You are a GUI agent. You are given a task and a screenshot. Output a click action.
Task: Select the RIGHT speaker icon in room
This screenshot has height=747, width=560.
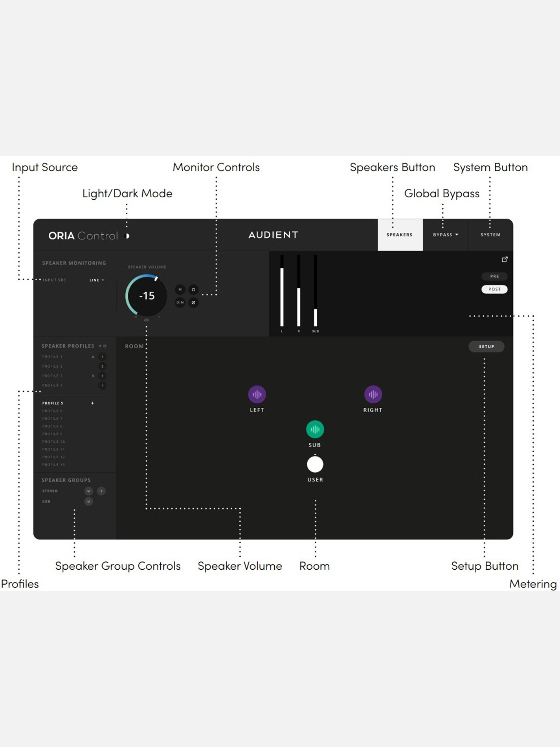373,394
